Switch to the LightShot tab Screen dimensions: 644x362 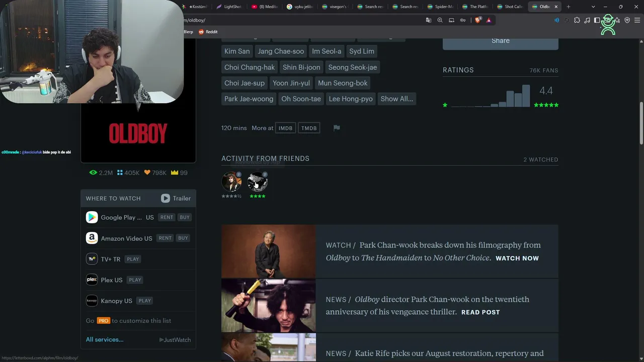pos(229,7)
